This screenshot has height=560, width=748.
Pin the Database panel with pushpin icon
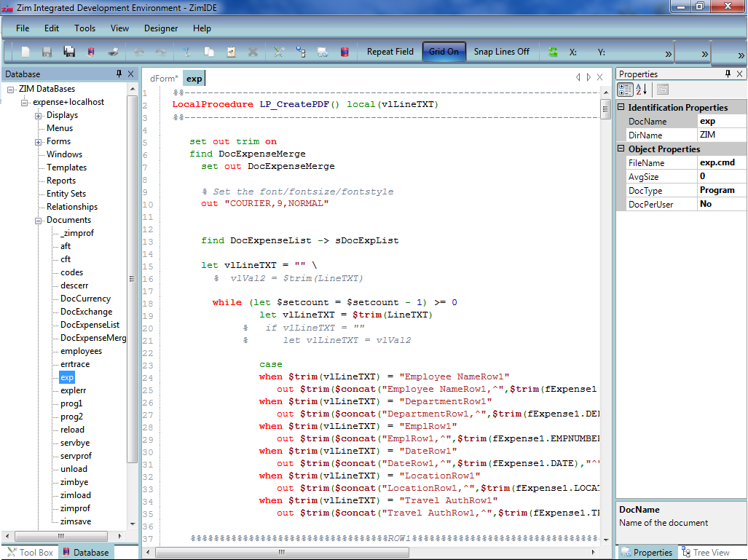click(119, 74)
